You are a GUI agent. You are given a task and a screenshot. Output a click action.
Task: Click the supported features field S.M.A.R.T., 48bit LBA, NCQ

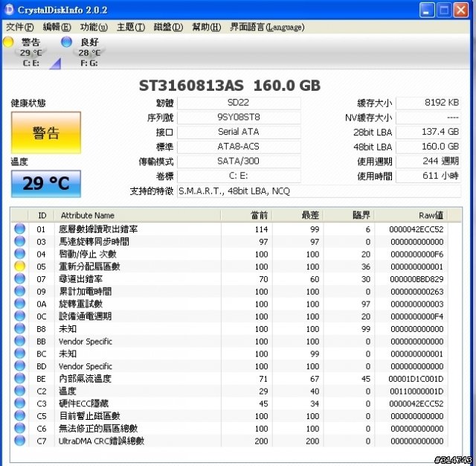319,191
